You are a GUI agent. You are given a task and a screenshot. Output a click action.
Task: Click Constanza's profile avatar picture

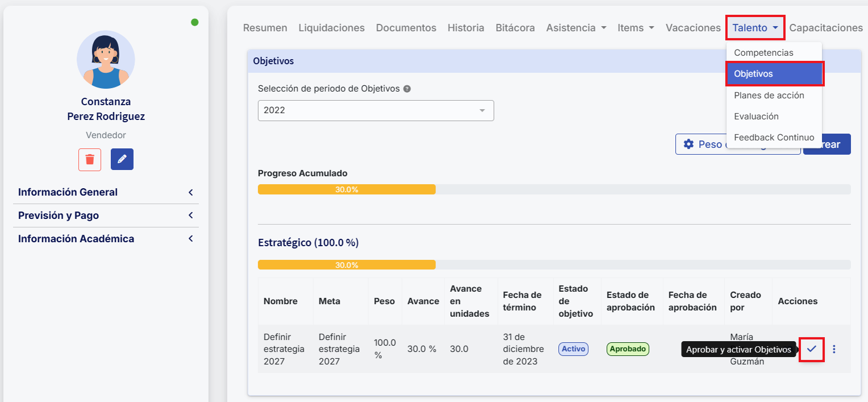pos(106,60)
